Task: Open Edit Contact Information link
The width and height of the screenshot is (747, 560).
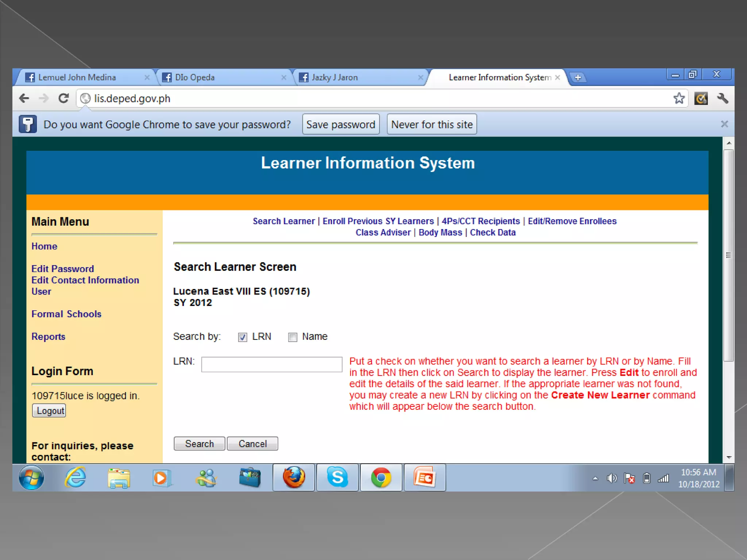Action: coord(85,280)
